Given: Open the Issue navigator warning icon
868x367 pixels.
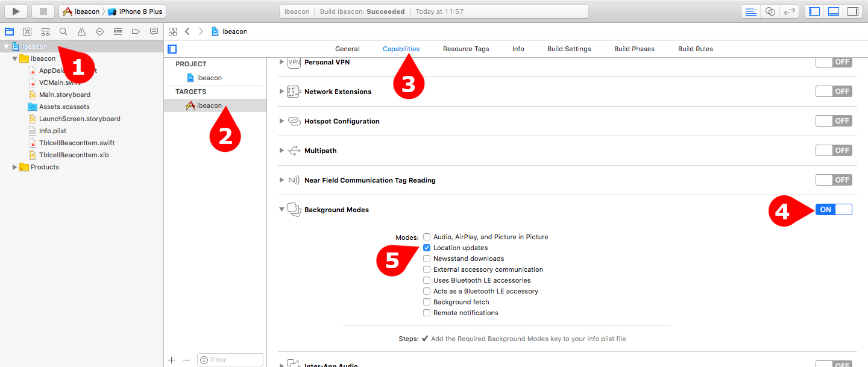Looking at the screenshot, I should [81, 31].
